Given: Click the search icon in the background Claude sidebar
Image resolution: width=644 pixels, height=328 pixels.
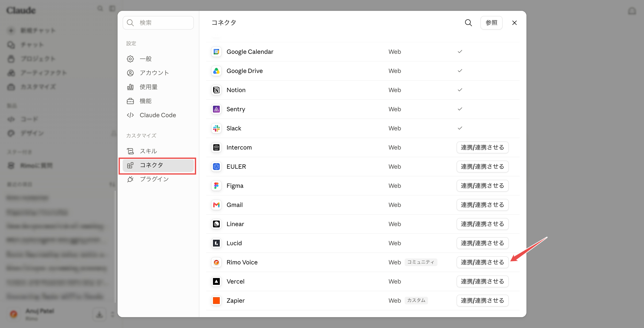Looking at the screenshot, I should click(x=100, y=9).
